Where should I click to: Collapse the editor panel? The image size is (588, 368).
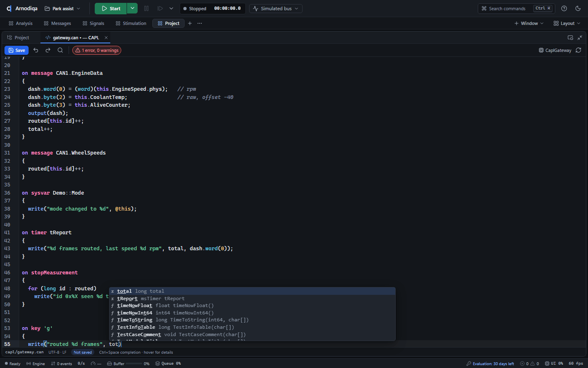[580, 38]
